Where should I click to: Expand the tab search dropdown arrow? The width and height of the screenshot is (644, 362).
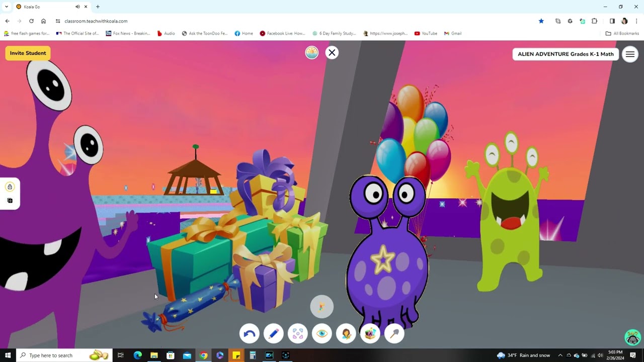tap(6, 7)
